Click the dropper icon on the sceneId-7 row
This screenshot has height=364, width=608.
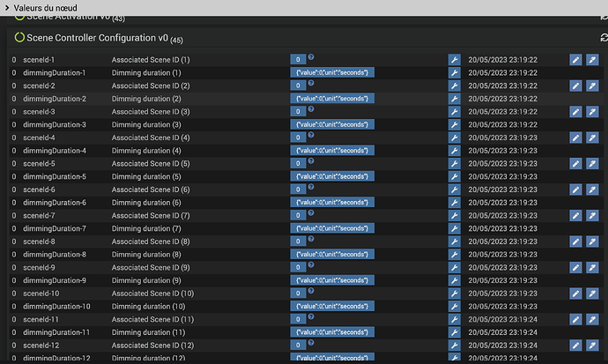click(592, 216)
